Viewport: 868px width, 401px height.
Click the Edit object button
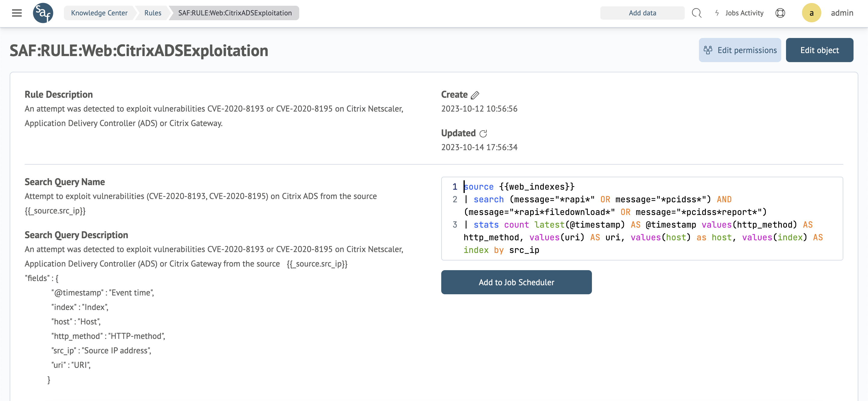(819, 50)
